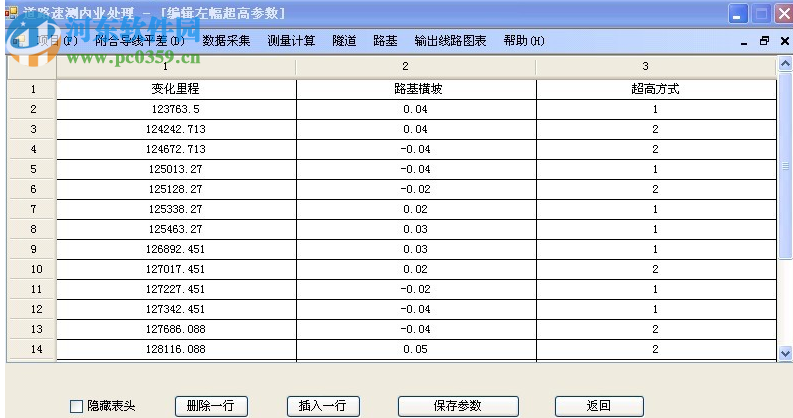Click the table scroll-up arrow
This screenshot has height=418, width=793.
[785, 64]
